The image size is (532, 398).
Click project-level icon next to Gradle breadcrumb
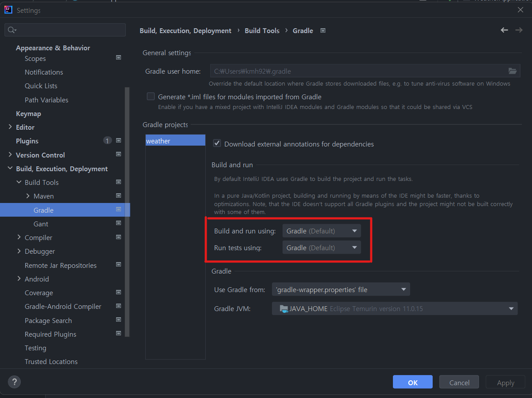[x=323, y=30]
